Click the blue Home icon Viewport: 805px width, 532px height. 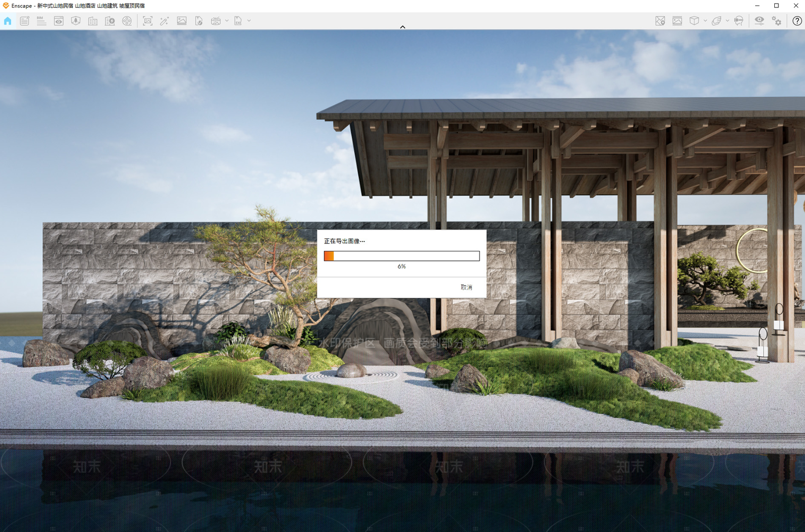click(x=8, y=21)
